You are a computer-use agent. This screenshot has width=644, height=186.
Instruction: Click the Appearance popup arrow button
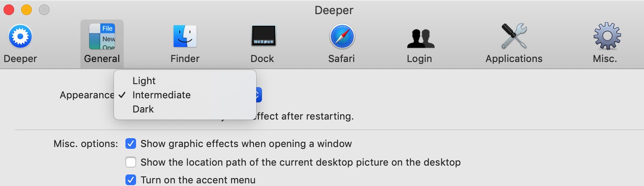click(258, 95)
